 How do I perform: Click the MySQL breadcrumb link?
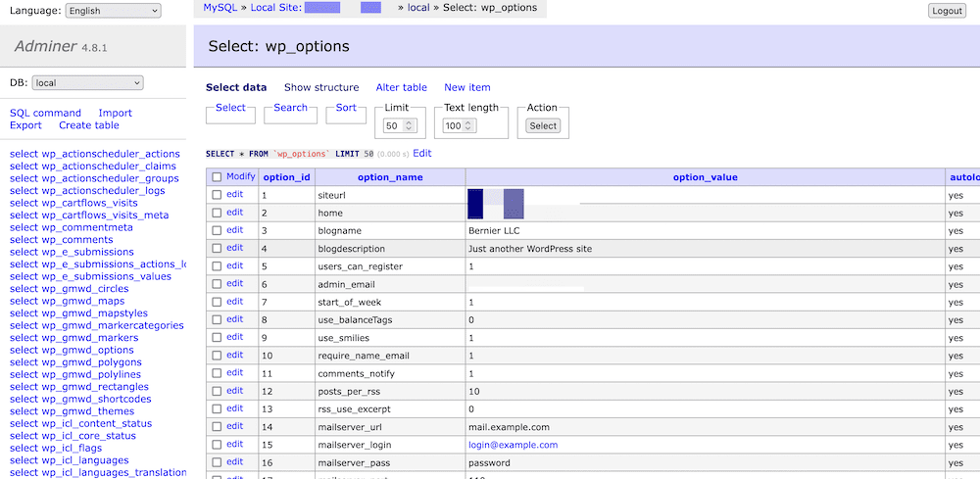218,8
